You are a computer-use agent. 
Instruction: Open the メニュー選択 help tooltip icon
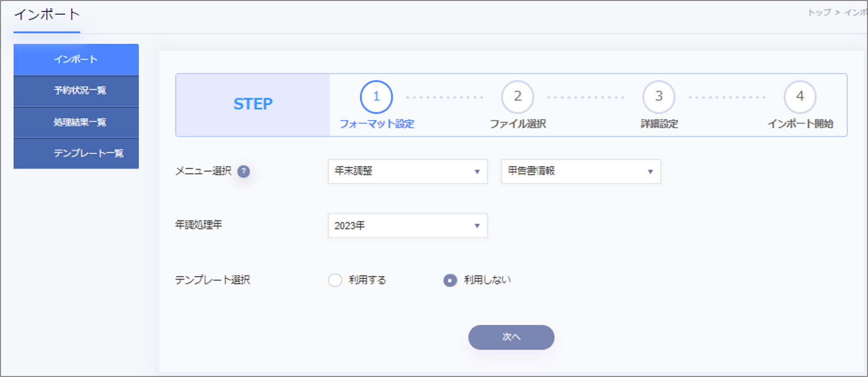pos(245,172)
